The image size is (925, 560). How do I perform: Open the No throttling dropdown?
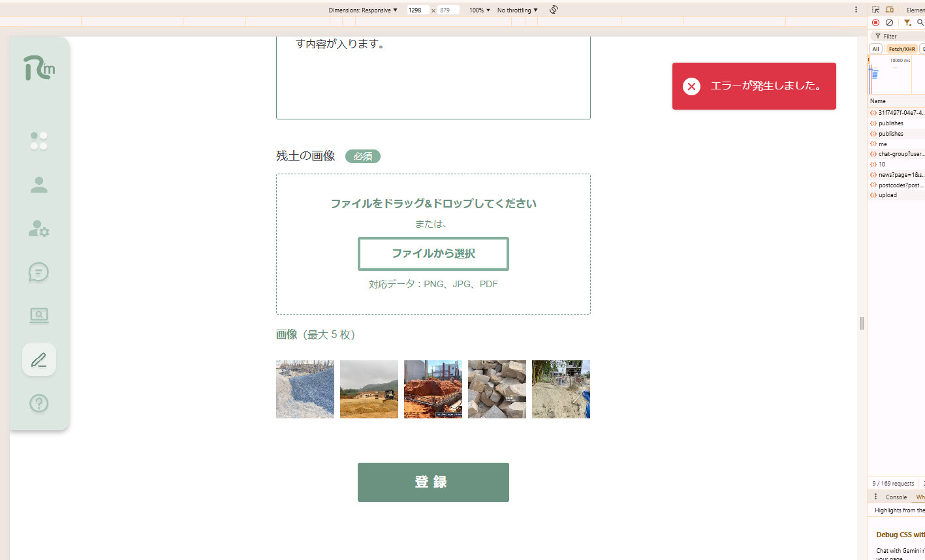pos(517,10)
